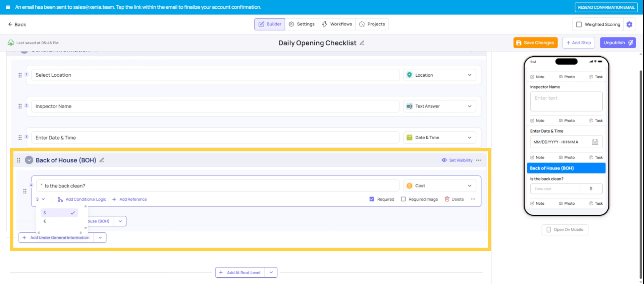The image size is (644, 284).
Task: Enable the Weighted Scoring checkbox
Action: click(579, 24)
